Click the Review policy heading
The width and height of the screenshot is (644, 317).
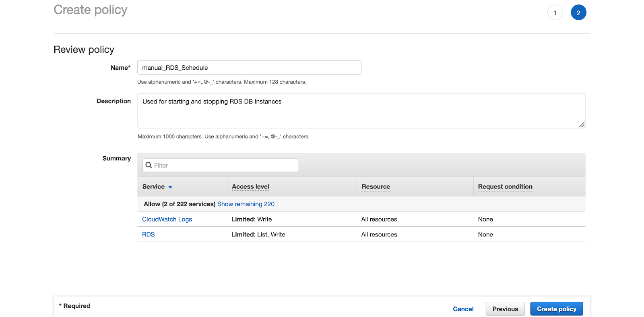click(84, 50)
